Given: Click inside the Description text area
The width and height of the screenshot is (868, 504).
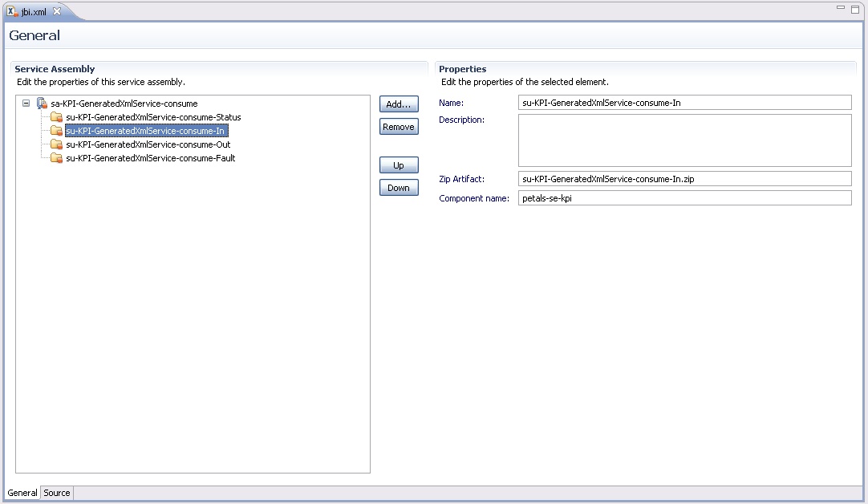Looking at the screenshot, I should pyautogui.click(x=684, y=140).
